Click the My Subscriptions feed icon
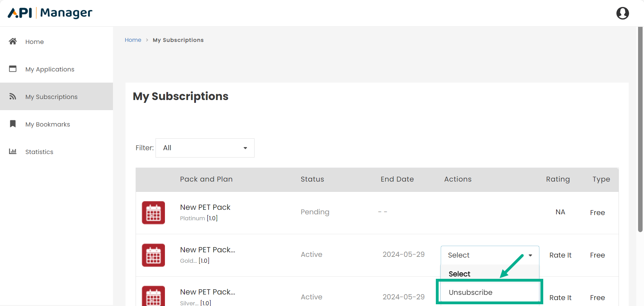Viewport: 644px width, 306px height. tap(13, 97)
